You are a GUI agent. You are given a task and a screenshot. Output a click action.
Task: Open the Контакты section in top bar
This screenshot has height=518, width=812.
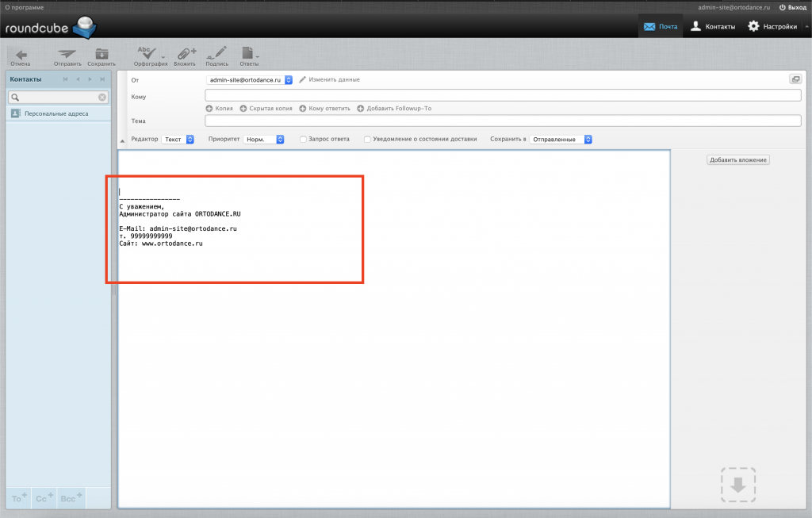pos(713,26)
